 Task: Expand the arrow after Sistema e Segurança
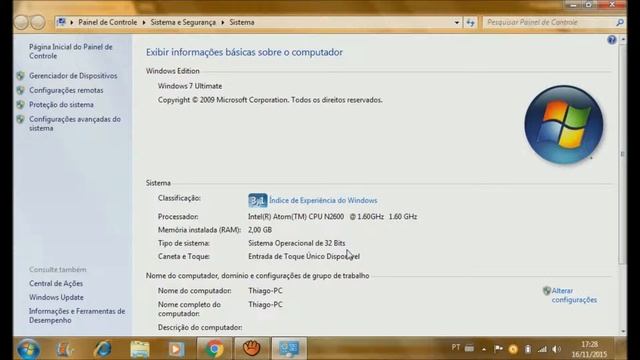pyautogui.click(x=223, y=22)
